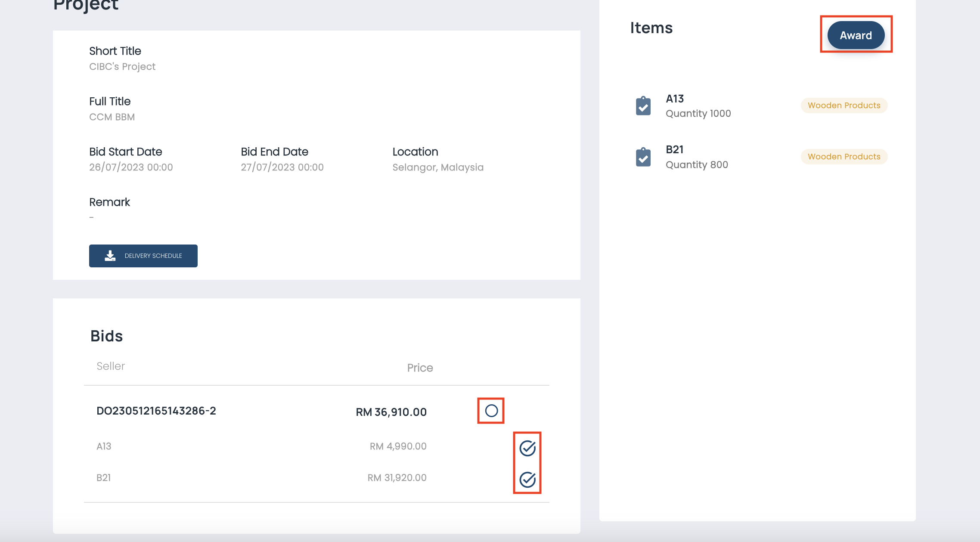Select the A13 item in Items list
Image resolution: width=980 pixels, height=542 pixels.
click(675, 99)
